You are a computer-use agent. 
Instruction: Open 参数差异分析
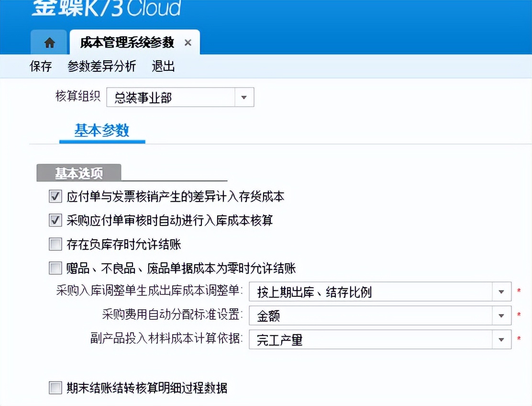point(101,67)
